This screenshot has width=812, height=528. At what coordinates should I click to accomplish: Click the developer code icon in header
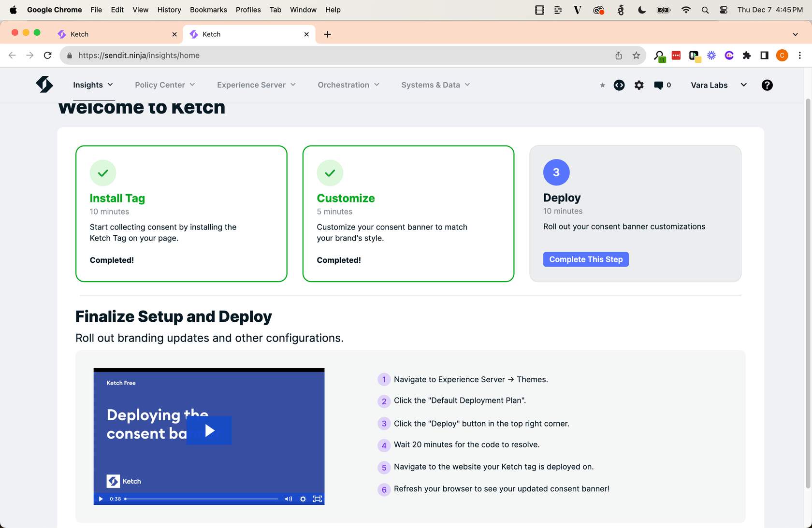619,85
